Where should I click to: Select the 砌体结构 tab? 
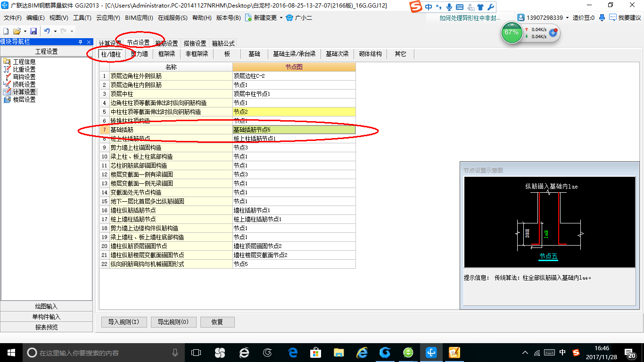(370, 54)
